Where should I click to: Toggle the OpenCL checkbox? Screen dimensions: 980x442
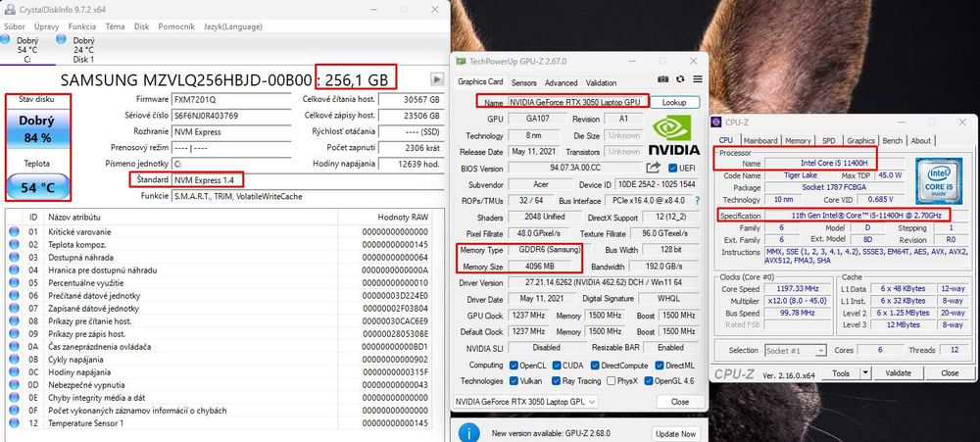point(514,366)
